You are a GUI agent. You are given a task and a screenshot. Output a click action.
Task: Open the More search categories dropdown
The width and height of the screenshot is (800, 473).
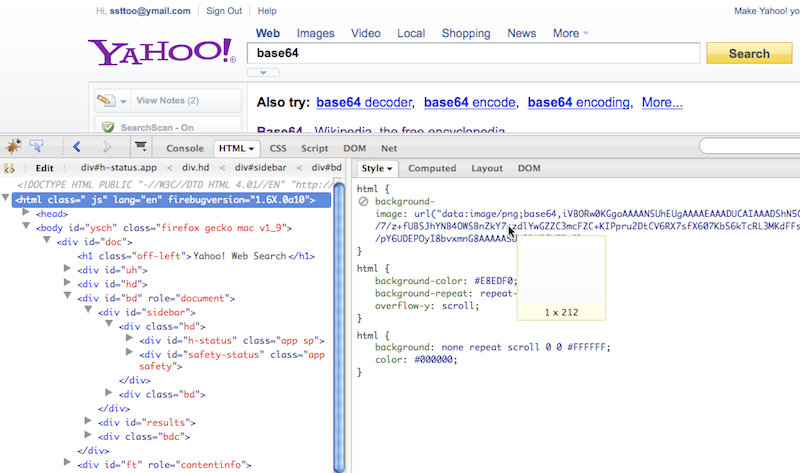[x=571, y=33]
